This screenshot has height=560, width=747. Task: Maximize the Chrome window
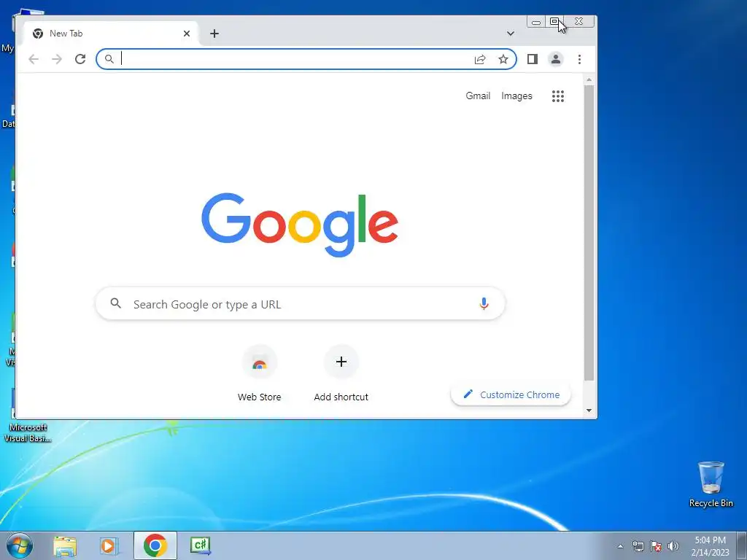(x=554, y=22)
